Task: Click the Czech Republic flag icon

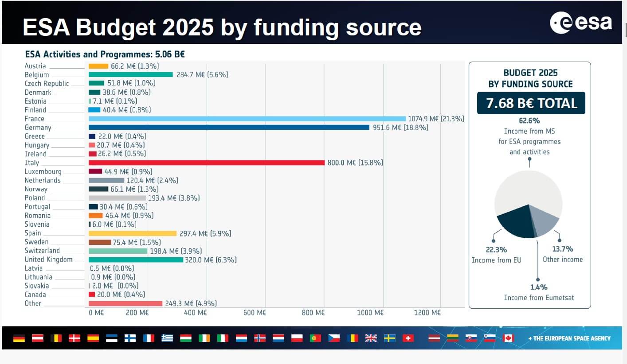Action: (x=334, y=338)
